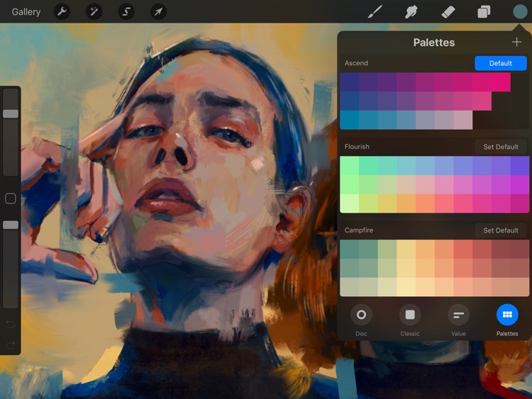The height and width of the screenshot is (399, 532).
Task: Activate the Selection tool
Action: pos(126,11)
